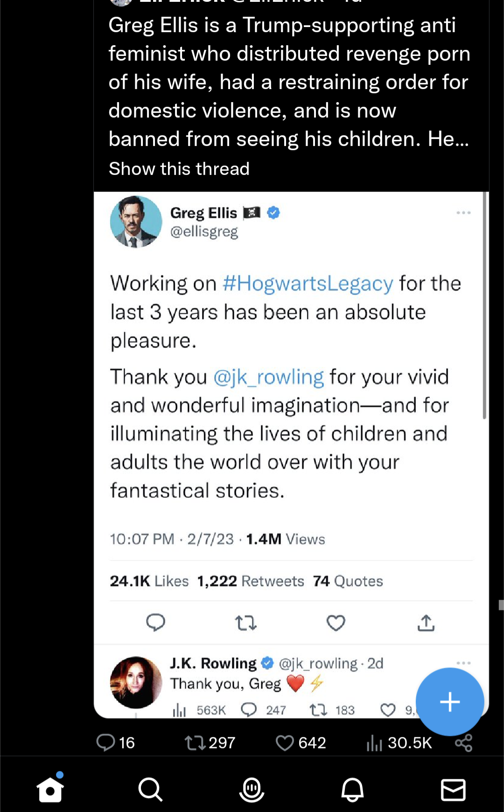Tap the heart icon in embedded screenshot
This screenshot has width=504, height=812.
click(336, 623)
